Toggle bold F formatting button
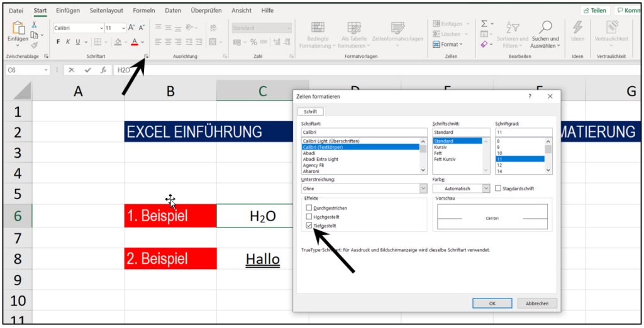Image resolution: width=644 pixels, height=328 pixels. 58,42
